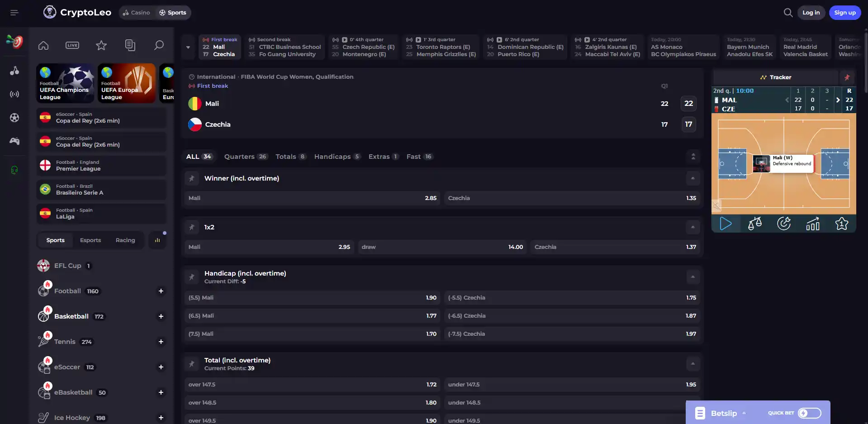Click the CryptoLeo logo
This screenshot has height=424, width=868.
pyautogui.click(x=77, y=12)
